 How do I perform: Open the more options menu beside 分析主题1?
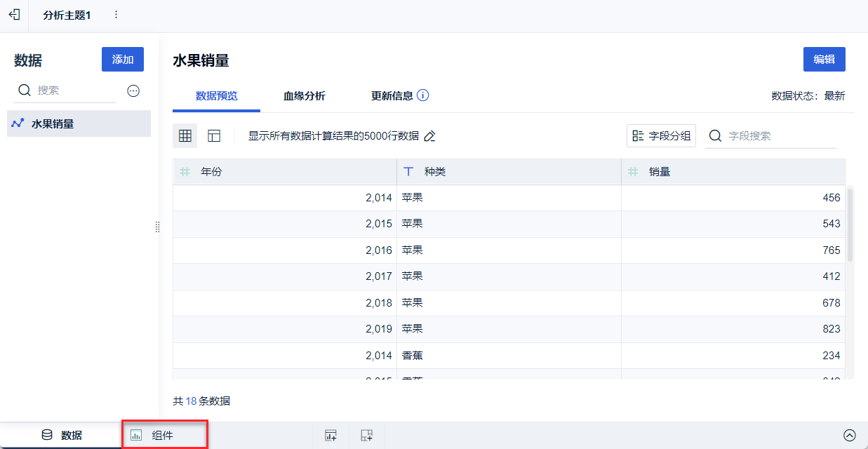click(116, 15)
